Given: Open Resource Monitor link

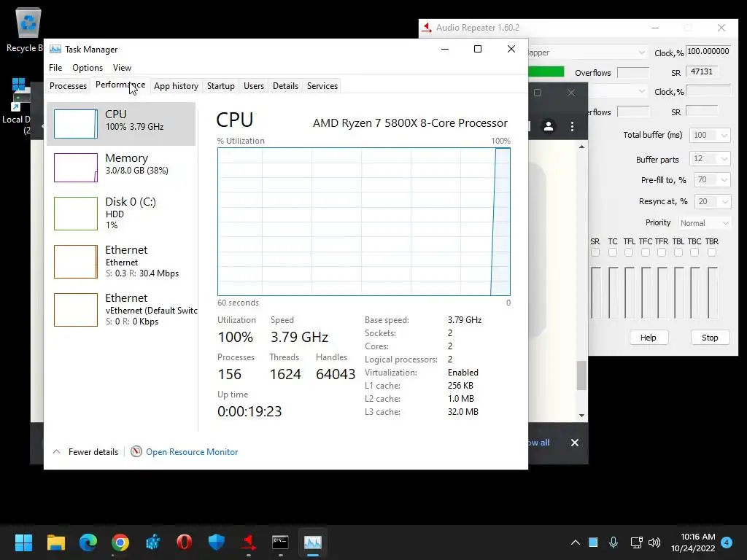Looking at the screenshot, I should [192, 451].
